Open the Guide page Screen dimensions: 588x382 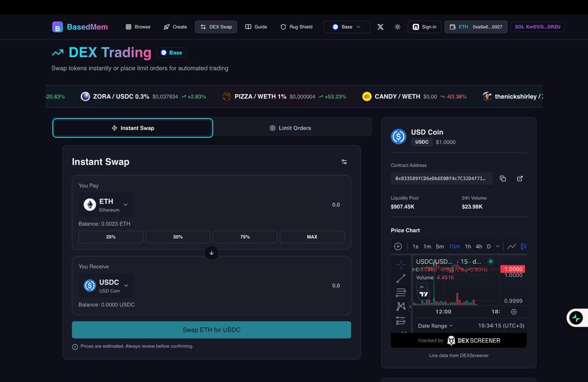[x=256, y=27]
